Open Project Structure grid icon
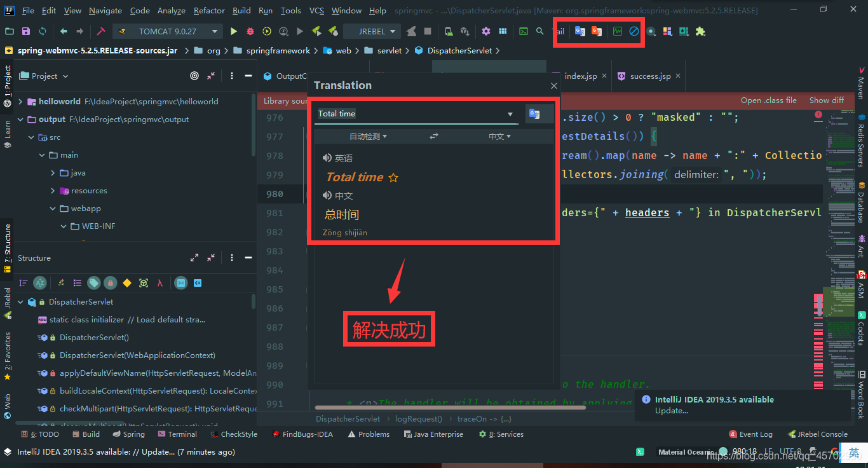 coord(503,31)
